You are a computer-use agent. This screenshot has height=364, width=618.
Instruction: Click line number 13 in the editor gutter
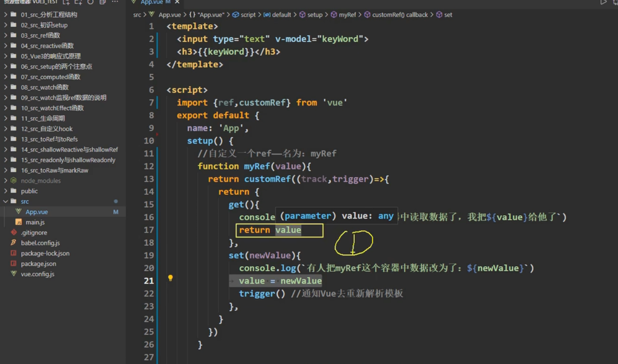click(149, 179)
